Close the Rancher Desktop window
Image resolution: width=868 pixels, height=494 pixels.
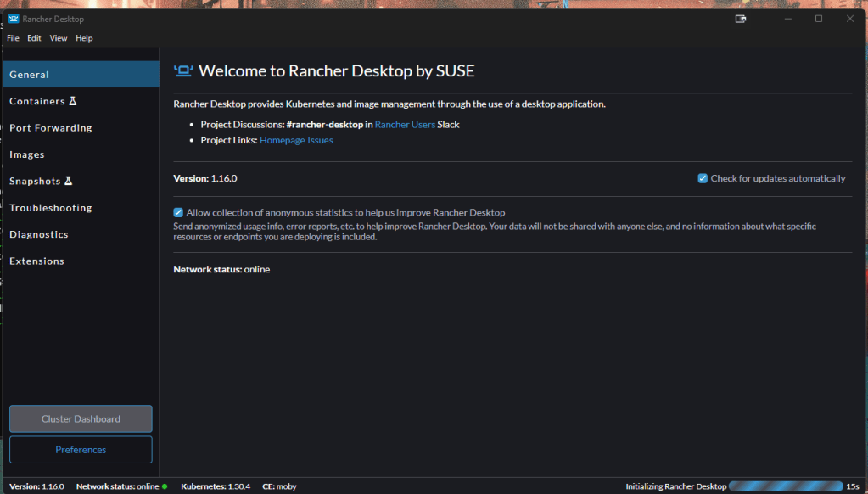(x=849, y=19)
